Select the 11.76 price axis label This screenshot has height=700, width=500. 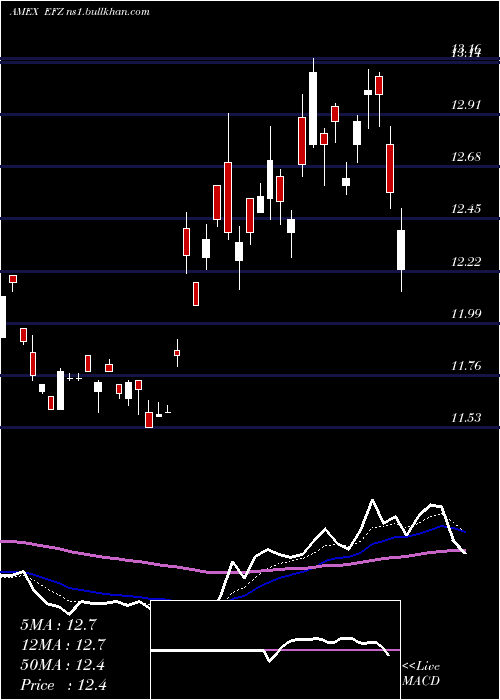[466, 366]
